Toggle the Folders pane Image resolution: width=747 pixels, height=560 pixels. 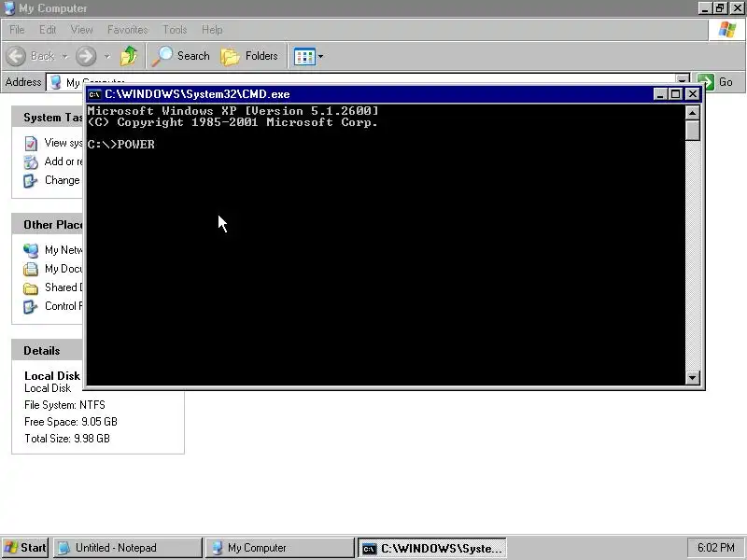tap(249, 56)
